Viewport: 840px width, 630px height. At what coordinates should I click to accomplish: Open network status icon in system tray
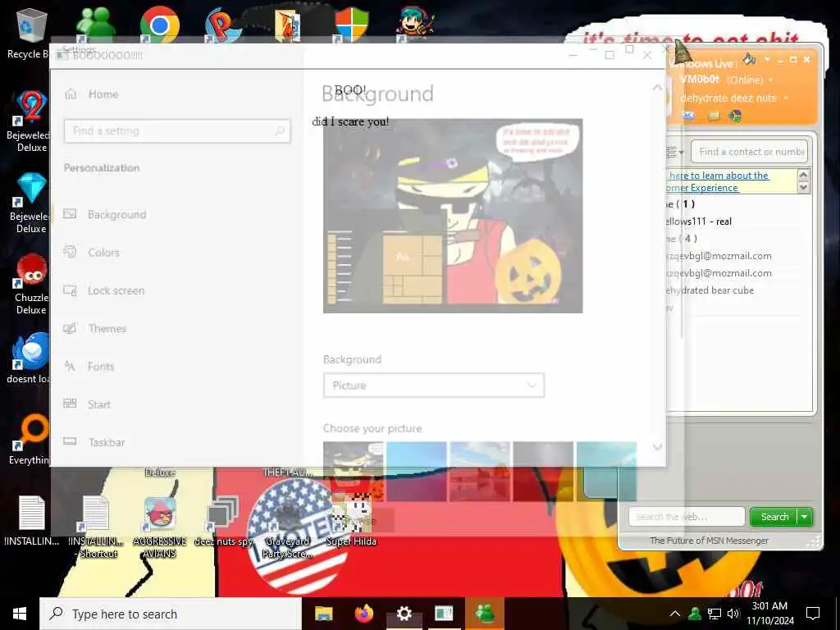(714, 614)
